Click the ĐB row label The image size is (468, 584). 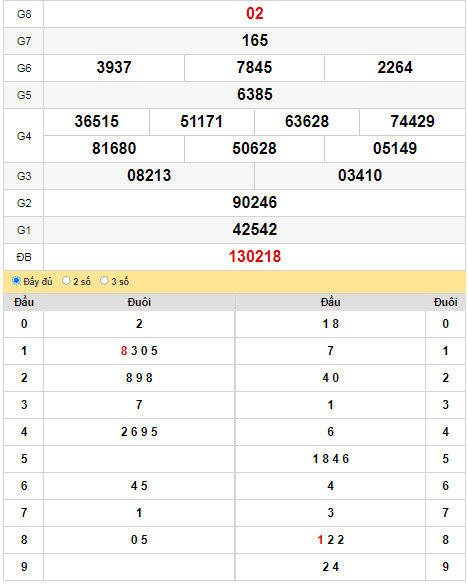(24, 257)
